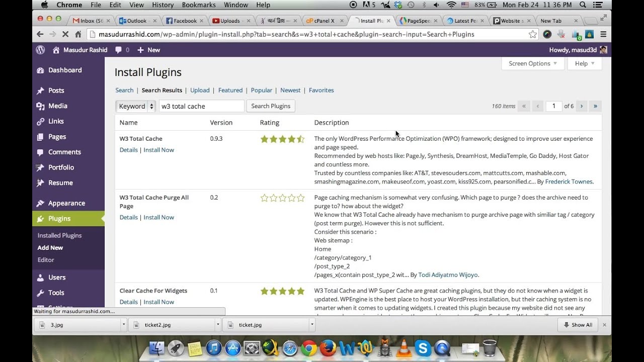View Details for Clear Cache For Widgets
Viewport: 644px width, 362px height.
pyautogui.click(x=128, y=302)
